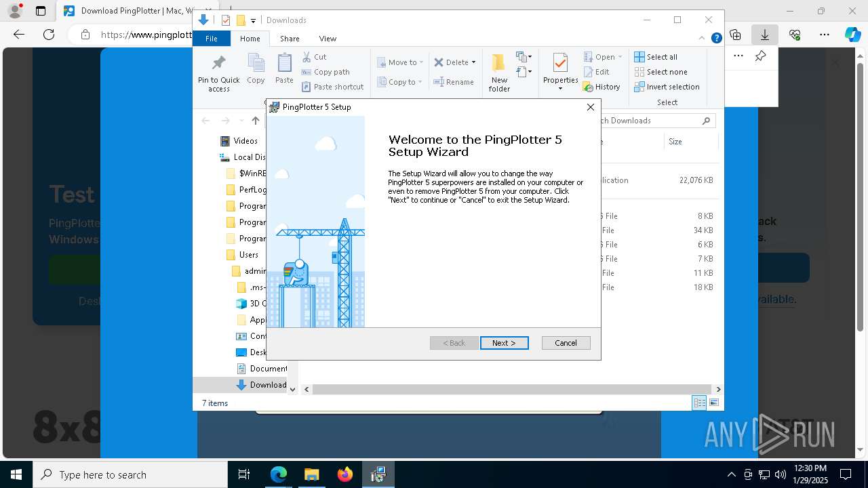Switch to Details view layout icon
Screen dimensions: 868x488
[x=699, y=403]
